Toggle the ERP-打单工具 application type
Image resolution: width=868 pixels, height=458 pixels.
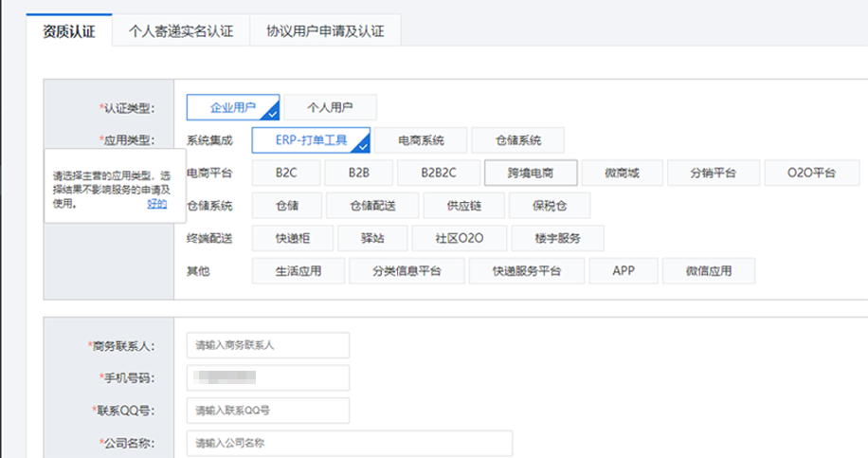[x=311, y=140]
